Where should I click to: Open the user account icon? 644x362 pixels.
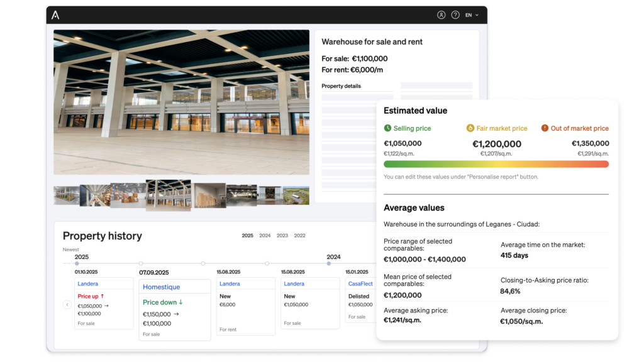[x=441, y=15]
